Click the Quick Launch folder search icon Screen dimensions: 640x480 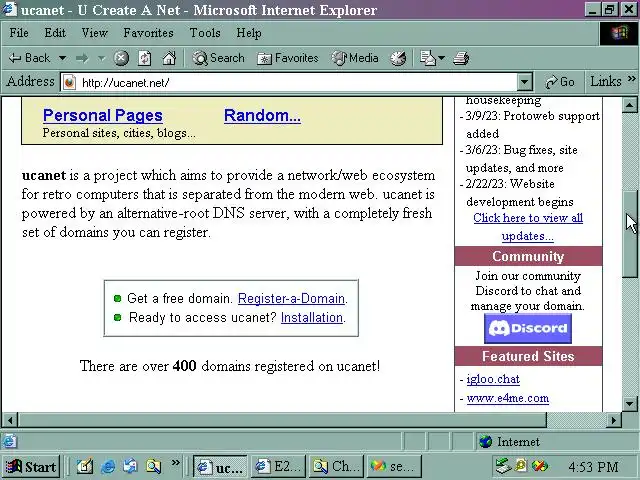(x=153, y=467)
